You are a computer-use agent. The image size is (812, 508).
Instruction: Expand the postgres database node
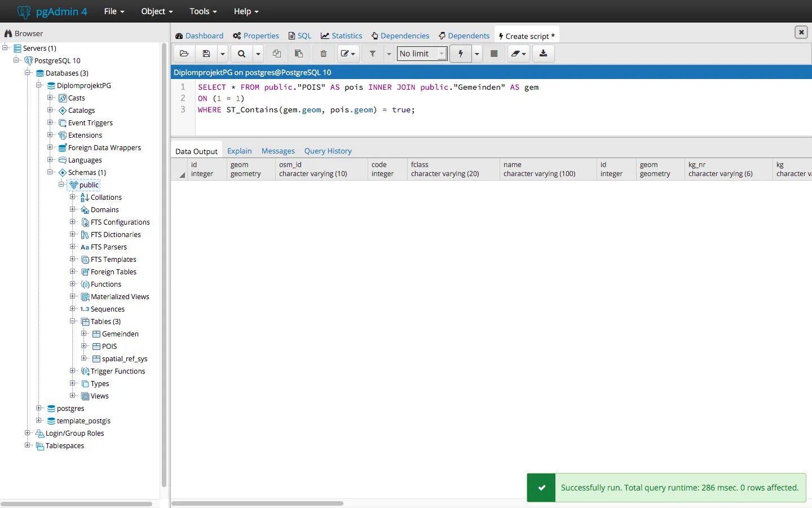pos(39,408)
